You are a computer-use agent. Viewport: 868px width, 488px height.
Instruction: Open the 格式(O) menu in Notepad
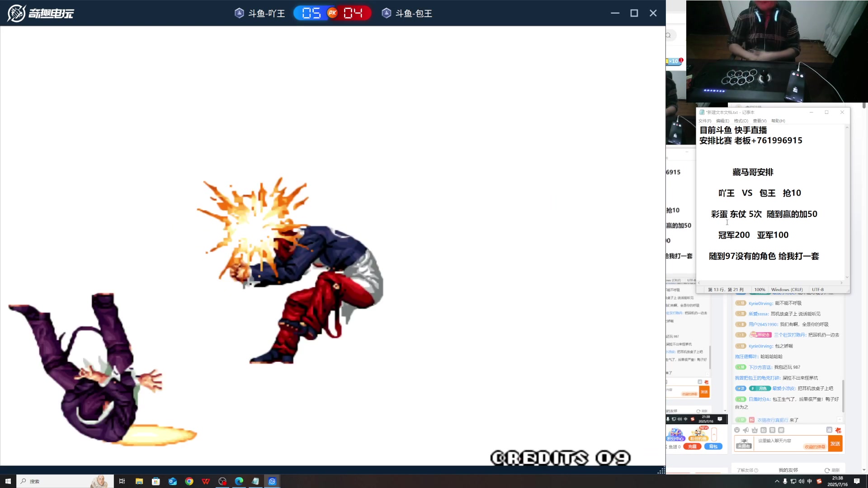click(741, 121)
